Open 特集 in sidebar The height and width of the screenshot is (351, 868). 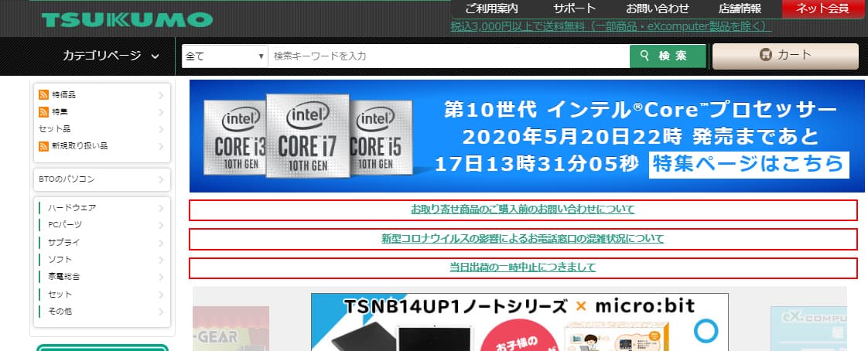pos(102,112)
